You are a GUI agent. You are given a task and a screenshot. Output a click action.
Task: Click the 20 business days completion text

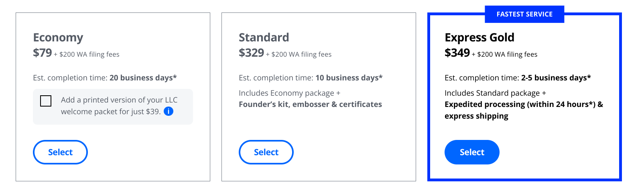coord(143,78)
